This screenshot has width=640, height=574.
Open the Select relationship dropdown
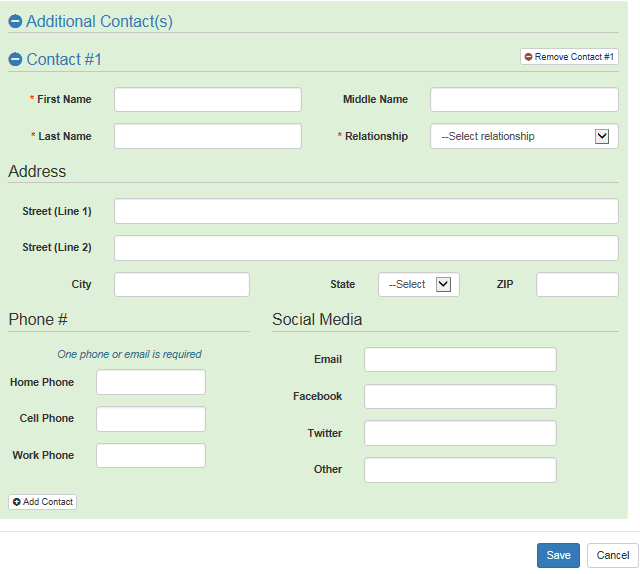point(524,136)
